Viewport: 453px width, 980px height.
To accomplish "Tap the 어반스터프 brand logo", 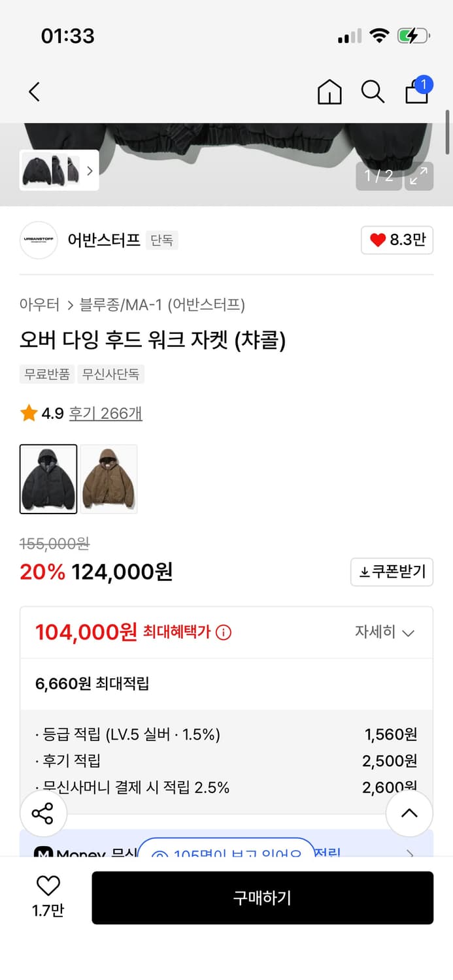I will (38, 240).
